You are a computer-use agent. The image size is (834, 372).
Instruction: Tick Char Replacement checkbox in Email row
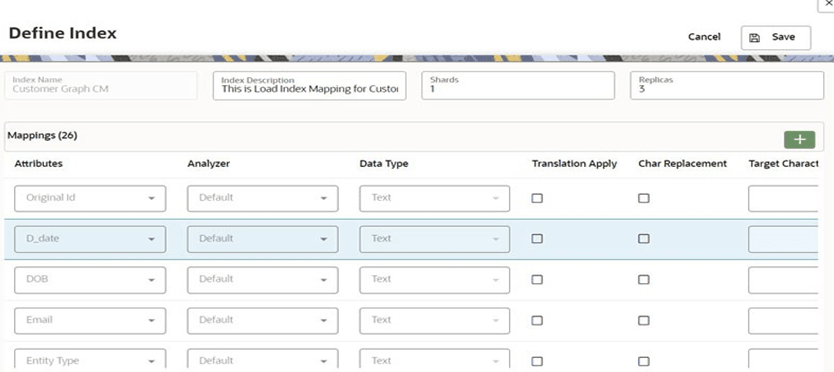pos(644,320)
